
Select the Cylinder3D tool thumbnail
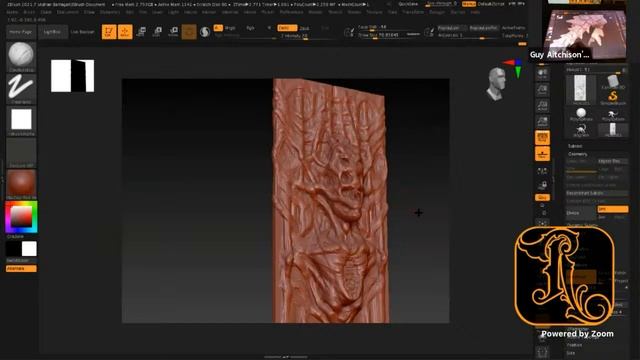[x=613, y=82]
